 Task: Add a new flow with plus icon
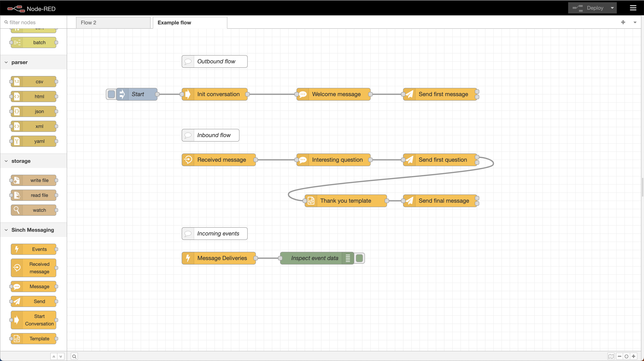pyautogui.click(x=623, y=22)
